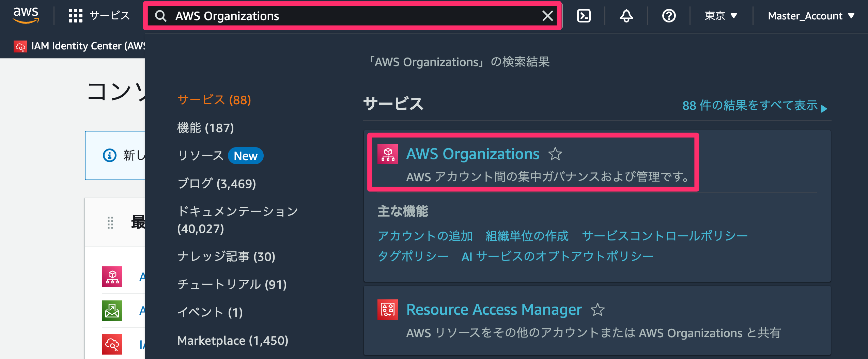Click the AWS Organizations service icon in results
The image size is (868, 359).
tap(388, 154)
